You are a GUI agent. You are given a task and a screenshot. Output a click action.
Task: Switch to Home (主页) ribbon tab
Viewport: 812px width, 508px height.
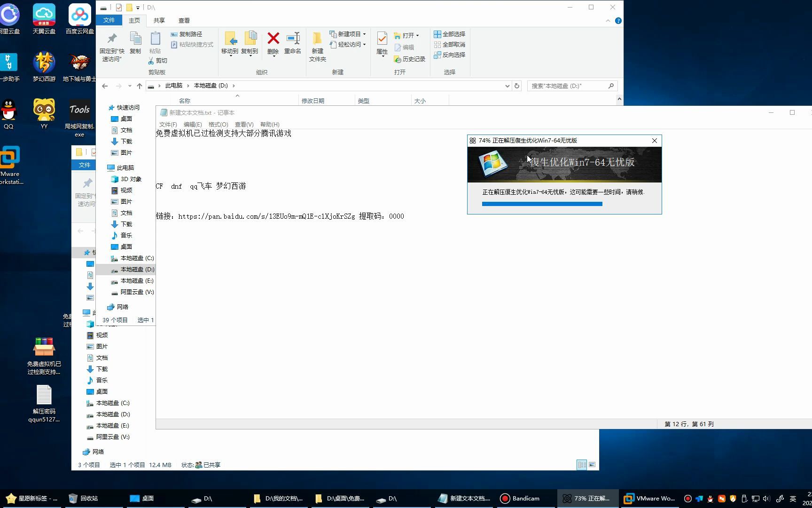point(134,20)
